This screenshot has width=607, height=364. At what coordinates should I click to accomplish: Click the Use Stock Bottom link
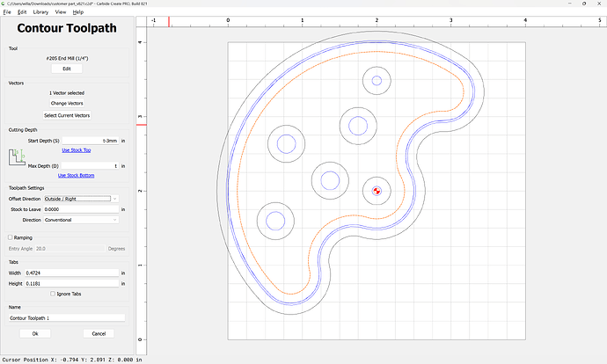coord(74,175)
